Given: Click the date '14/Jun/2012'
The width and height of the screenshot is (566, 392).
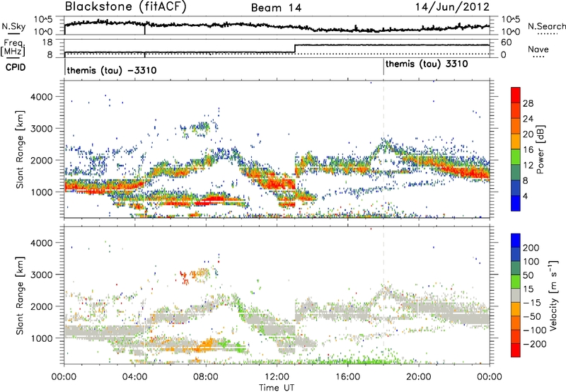Looking at the screenshot, I should (x=452, y=7).
